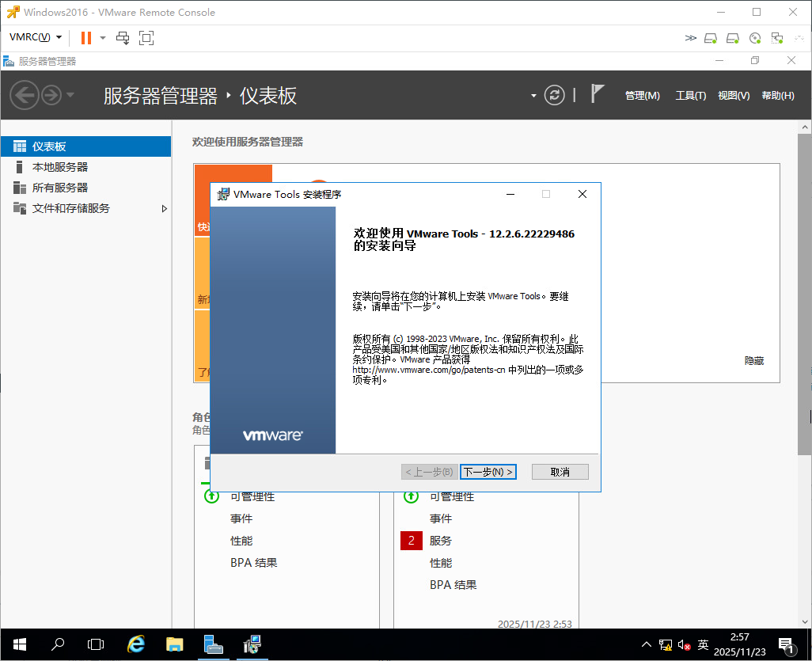Image resolution: width=812 pixels, height=661 pixels.
Task: Open Task View on taskbar
Action: (96, 644)
